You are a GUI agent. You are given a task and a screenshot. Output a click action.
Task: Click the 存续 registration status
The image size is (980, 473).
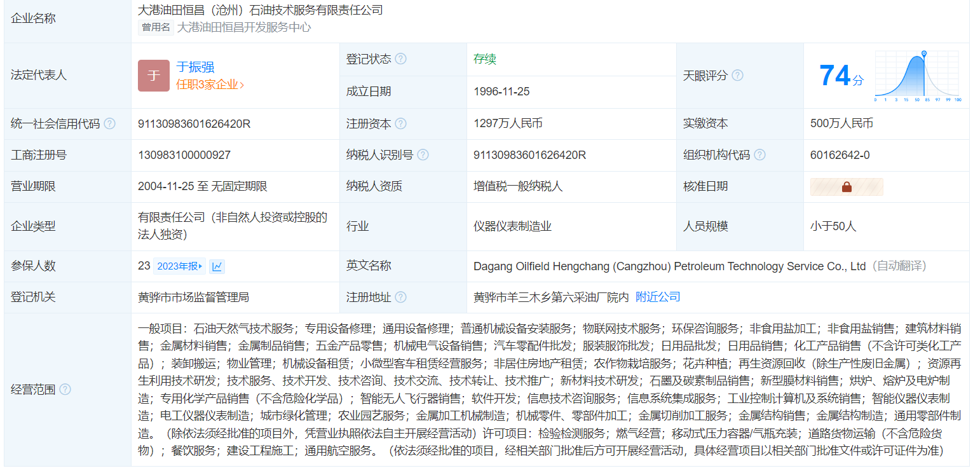(485, 59)
